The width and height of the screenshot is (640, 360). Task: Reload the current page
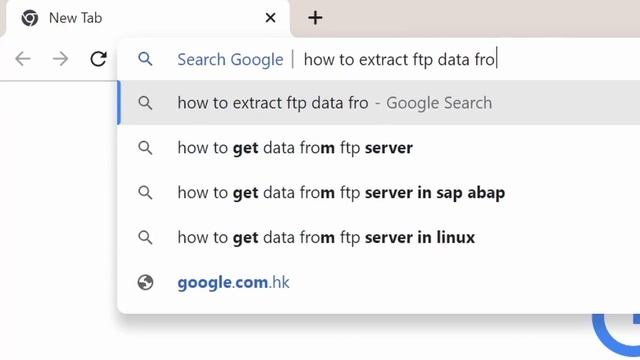[98, 59]
